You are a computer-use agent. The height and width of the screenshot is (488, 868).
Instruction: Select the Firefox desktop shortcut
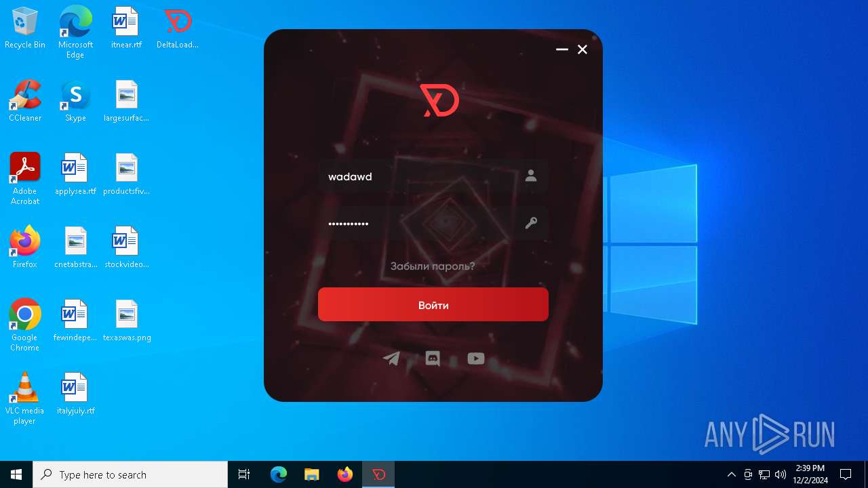pyautogui.click(x=25, y=248)
